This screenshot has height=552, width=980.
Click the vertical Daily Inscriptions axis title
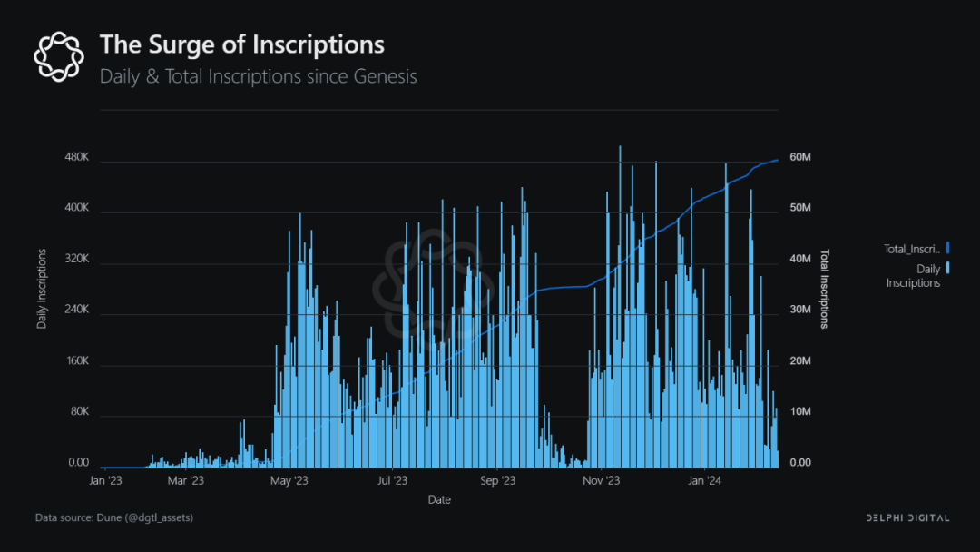pyautogui.click(x=42, y=287)
